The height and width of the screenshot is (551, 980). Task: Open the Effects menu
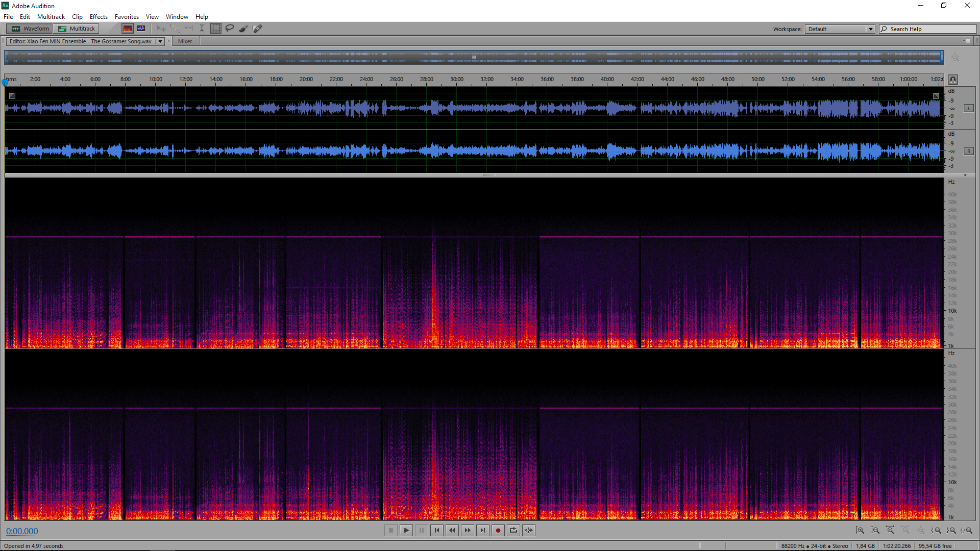pyautogui.click(x=99, y=17)
